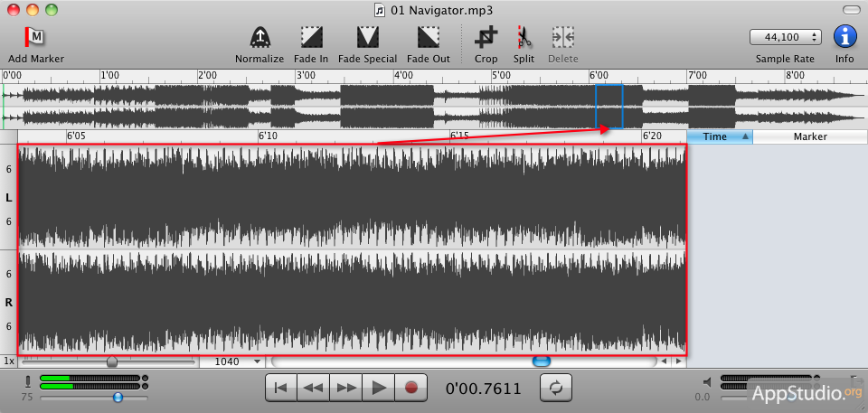Start recording with red Record button
This screenshot has height=413, width=868.
coord(410,388)
